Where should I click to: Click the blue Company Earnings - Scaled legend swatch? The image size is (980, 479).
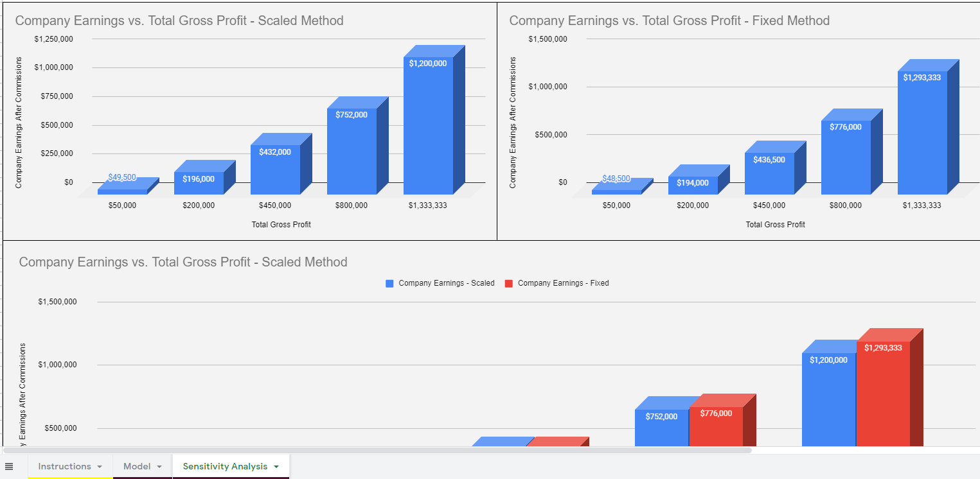[389, 283]
